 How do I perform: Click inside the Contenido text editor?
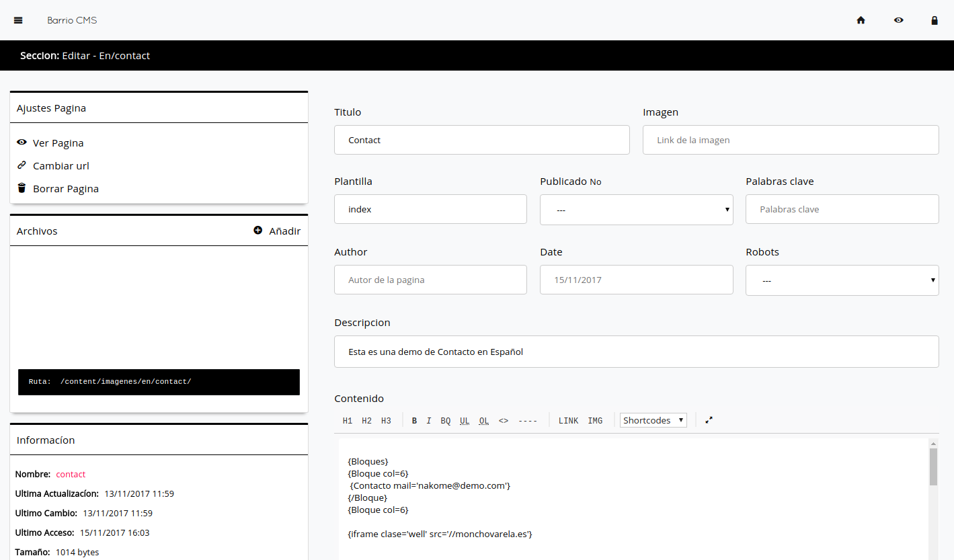632,499
